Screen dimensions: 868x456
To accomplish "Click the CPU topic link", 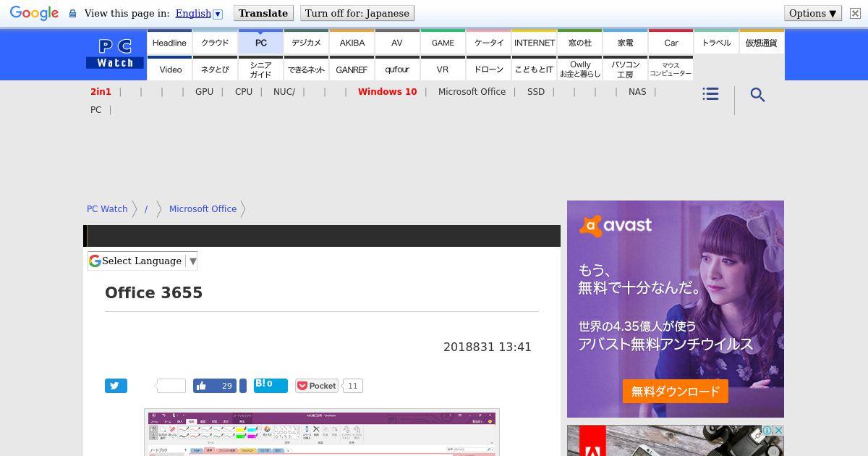I will [x=244, y=91].
